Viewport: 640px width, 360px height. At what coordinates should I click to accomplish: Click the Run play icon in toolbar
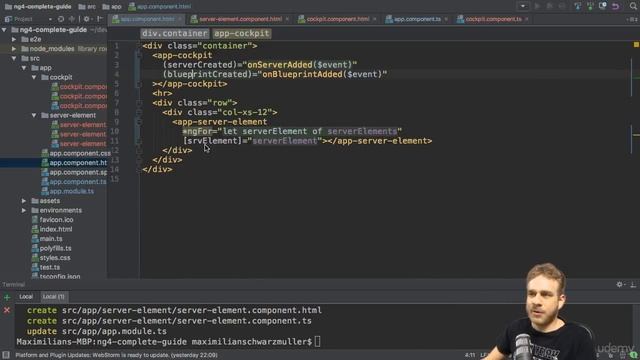click(x=537, y=6)
